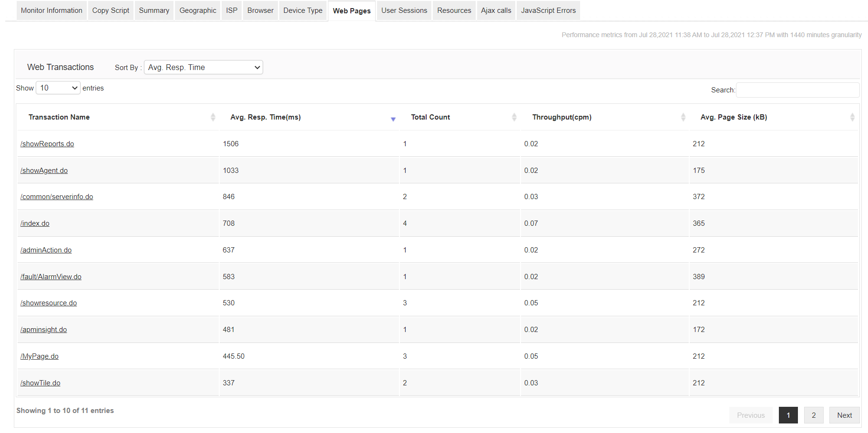Sort by Avg. Page Size column arrow
Viewport: 868px width, 433px height.
click(x=853, y=117)
